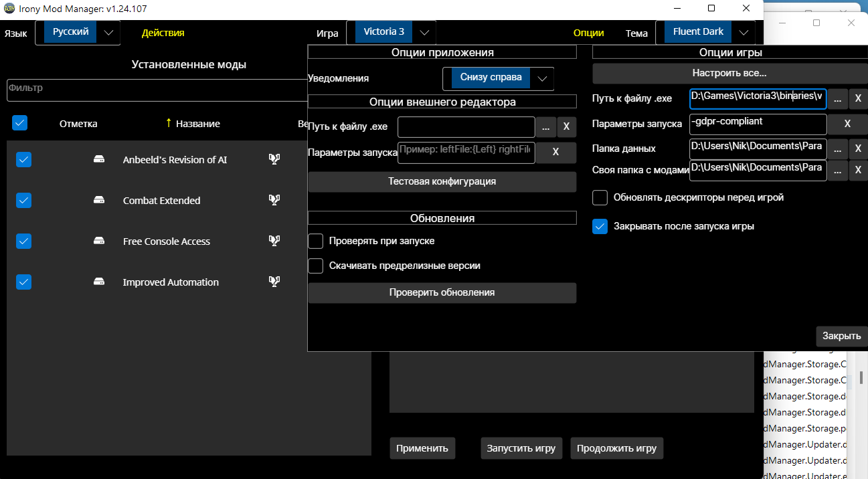Clear external editor launch parameters
868x479 pixels.
click(555, 152)
